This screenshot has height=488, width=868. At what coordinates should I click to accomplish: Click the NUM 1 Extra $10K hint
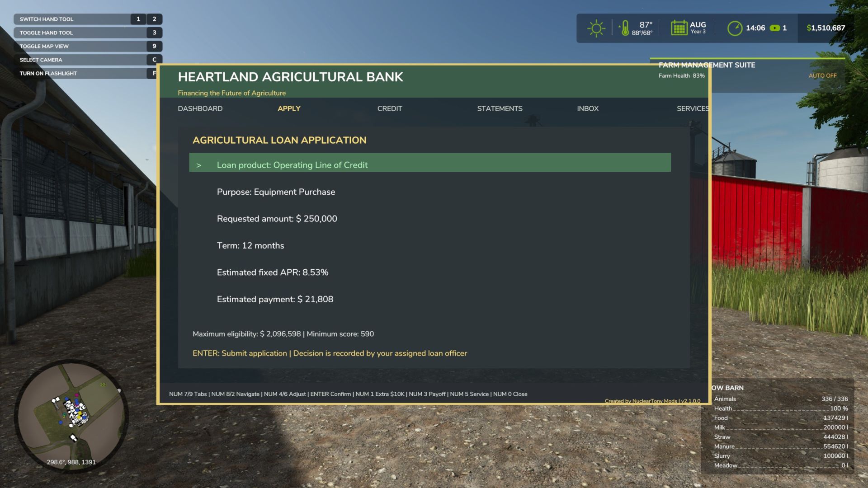click(x=380, y=394)
